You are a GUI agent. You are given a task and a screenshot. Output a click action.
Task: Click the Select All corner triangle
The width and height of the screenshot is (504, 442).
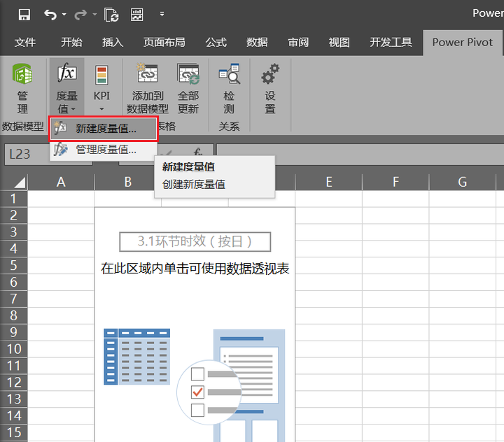tap(20, 183)
